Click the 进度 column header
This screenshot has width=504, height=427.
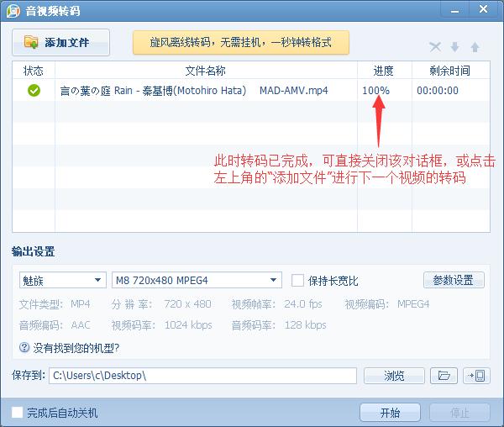pyautogui.click(x=384, y=71)
